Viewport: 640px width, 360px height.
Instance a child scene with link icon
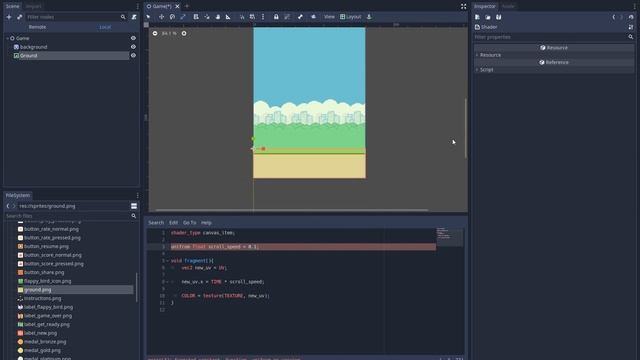[19, 17]
